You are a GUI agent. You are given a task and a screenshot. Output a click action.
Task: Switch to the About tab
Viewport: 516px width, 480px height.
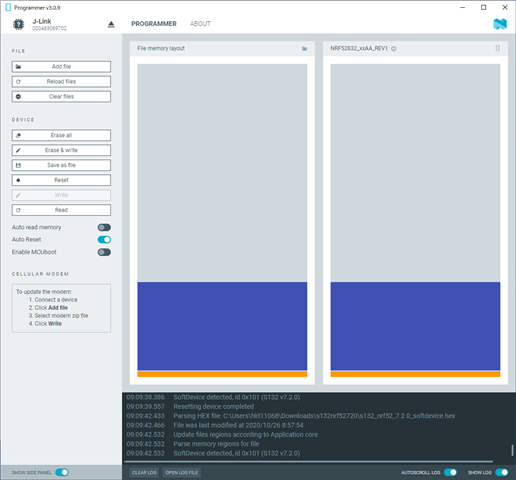[x=200, y=24]
